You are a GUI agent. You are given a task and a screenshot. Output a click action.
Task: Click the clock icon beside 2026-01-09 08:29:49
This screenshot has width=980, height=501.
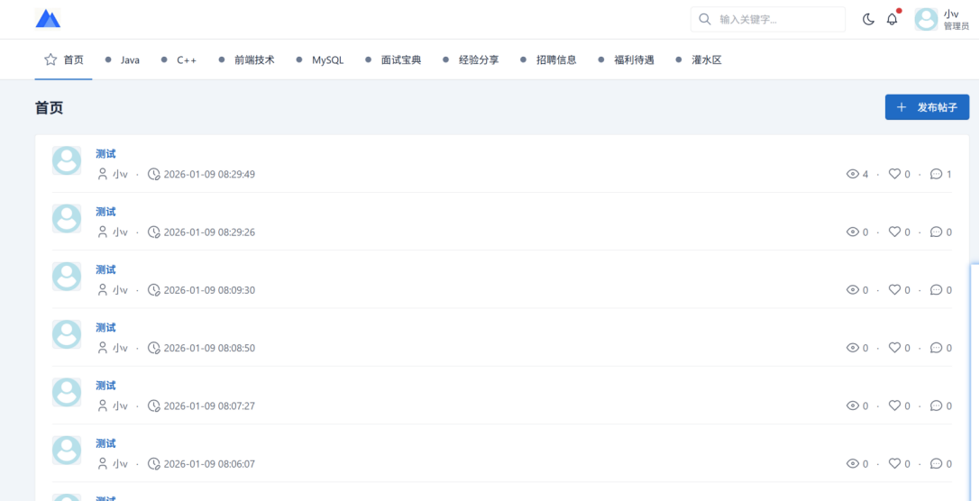pos(154,174)
